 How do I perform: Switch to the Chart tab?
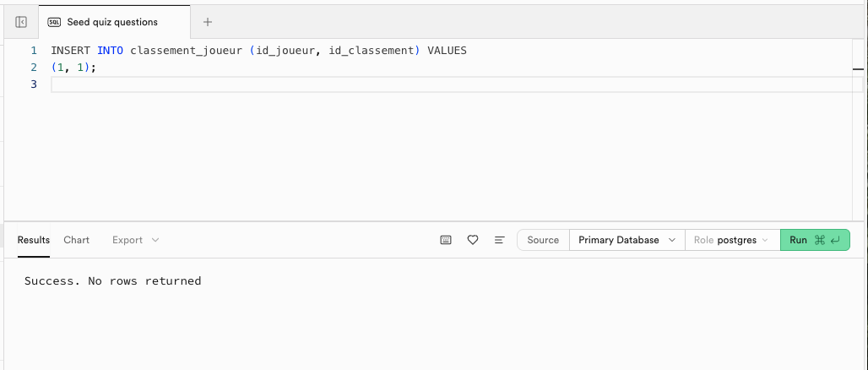pos(76,240)
